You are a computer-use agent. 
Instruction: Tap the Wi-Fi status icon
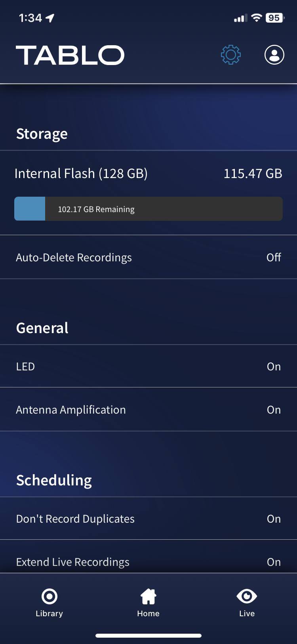pos(257,18)
